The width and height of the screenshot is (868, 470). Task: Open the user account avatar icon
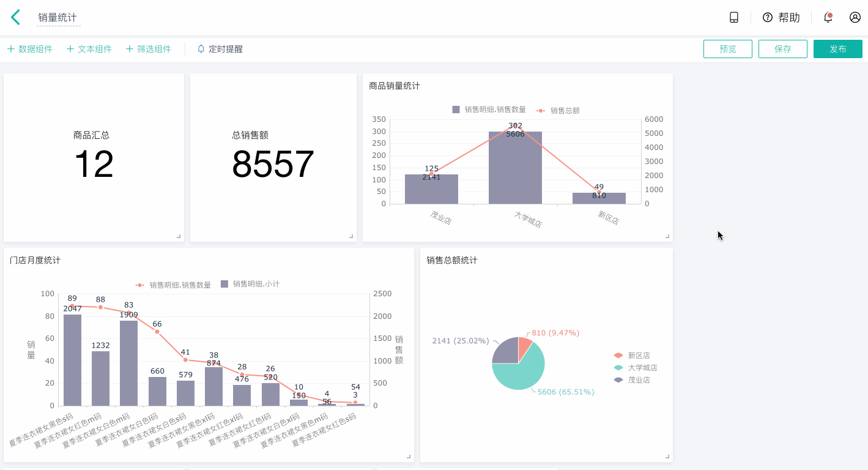pos(855,17)
